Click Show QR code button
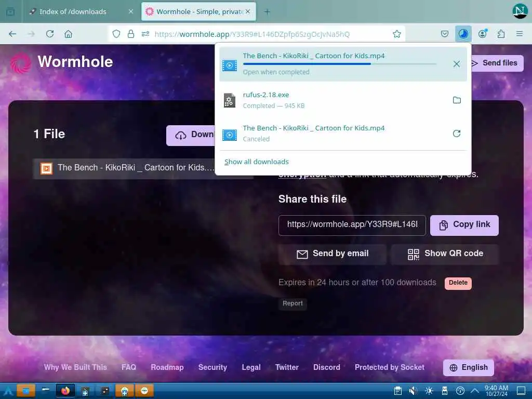 445,254
